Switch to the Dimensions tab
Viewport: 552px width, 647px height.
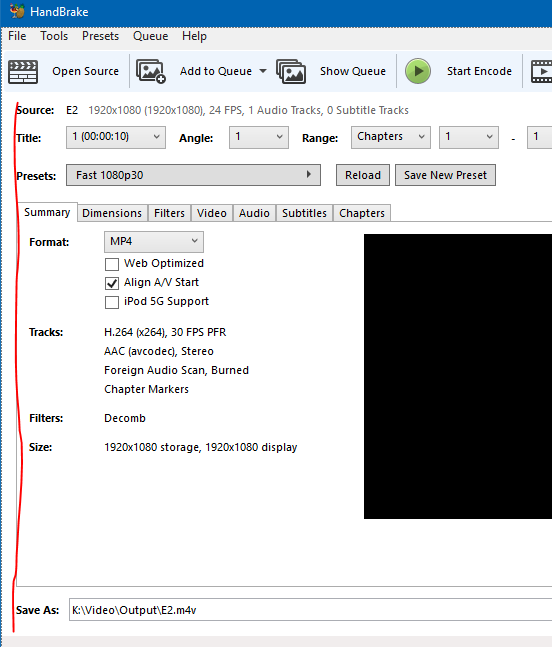click(112, 213)
